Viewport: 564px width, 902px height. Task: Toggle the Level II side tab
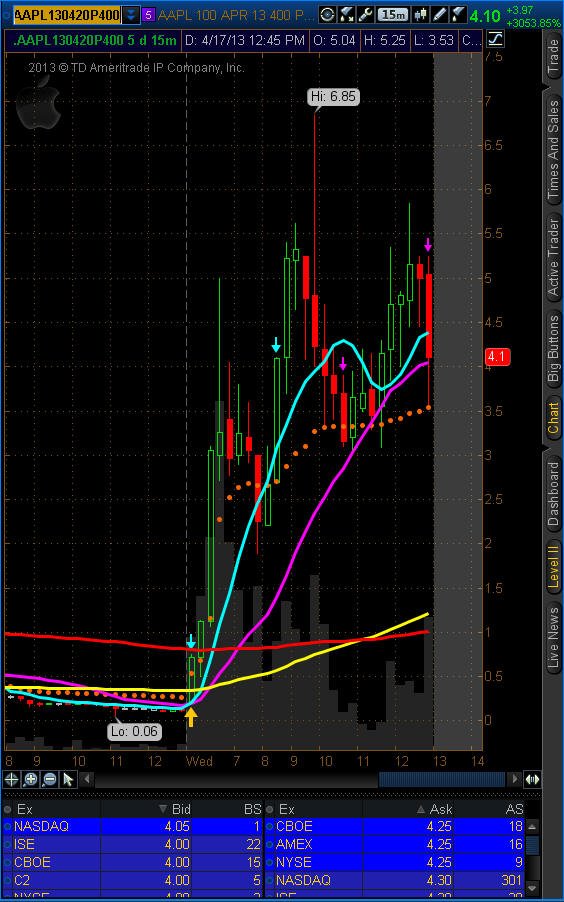[x=553, y=565]
